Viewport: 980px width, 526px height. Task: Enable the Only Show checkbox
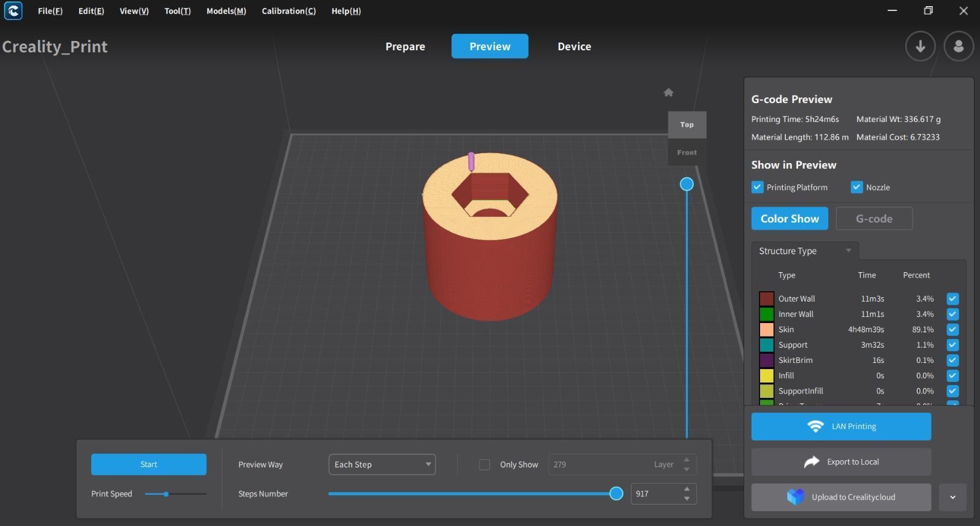pos(484,465)
